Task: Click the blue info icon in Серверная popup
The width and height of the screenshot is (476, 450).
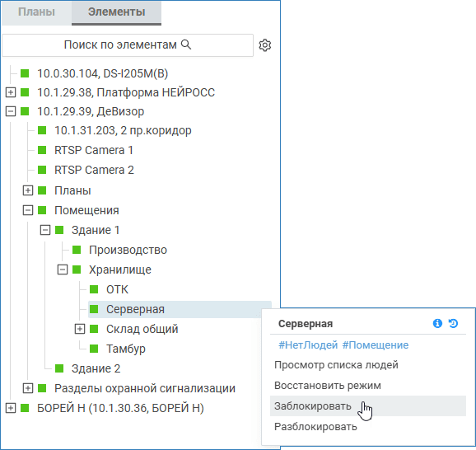Action: 437,323
